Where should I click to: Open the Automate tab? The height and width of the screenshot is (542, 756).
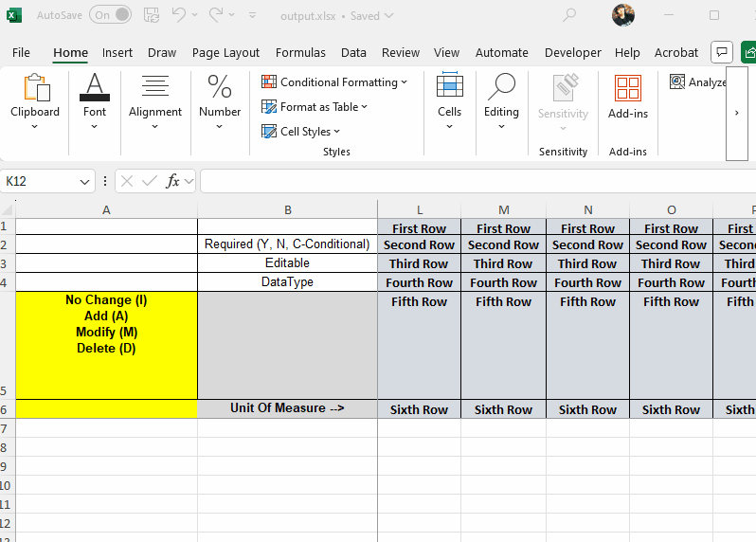(502, 52)
